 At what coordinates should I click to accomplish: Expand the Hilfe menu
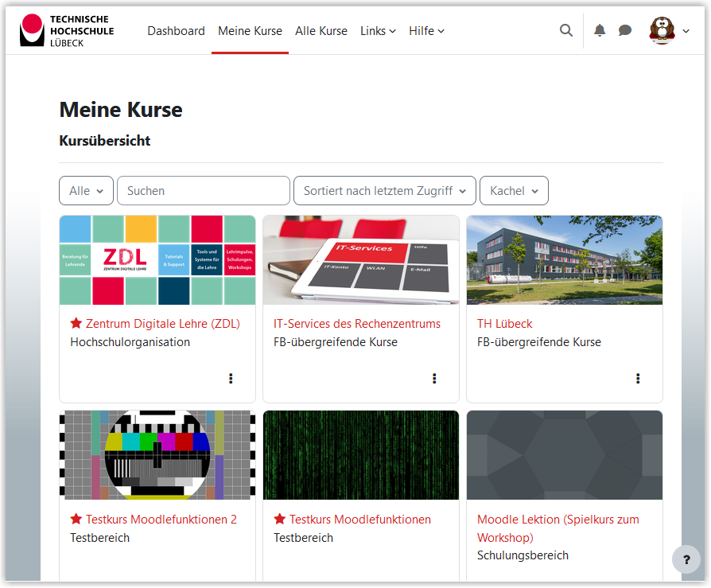[426, 31]
